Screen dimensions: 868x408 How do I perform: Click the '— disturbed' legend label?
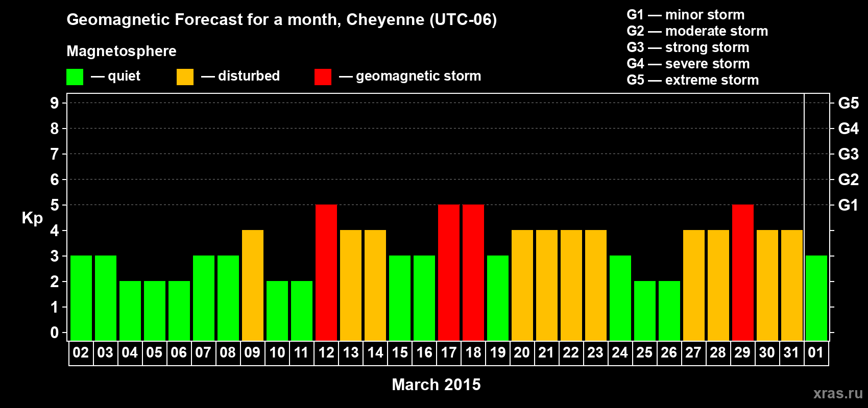tap(240, 76)
